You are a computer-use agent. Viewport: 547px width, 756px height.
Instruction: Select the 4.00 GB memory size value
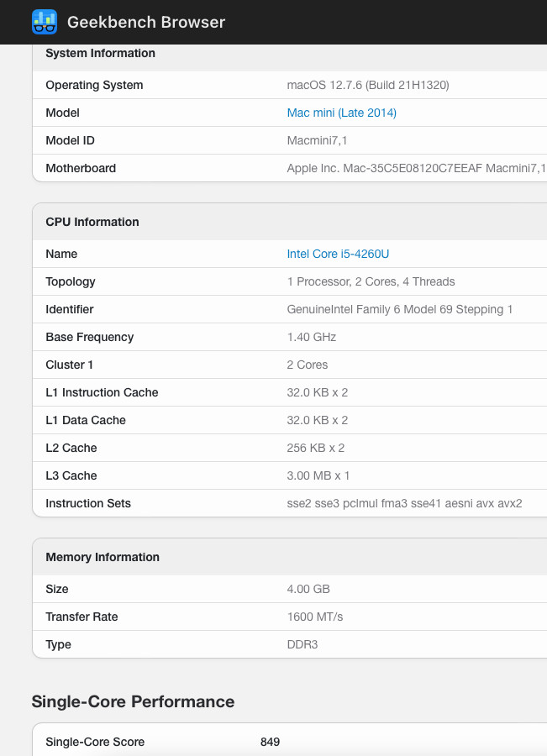(x=308, y=589)
